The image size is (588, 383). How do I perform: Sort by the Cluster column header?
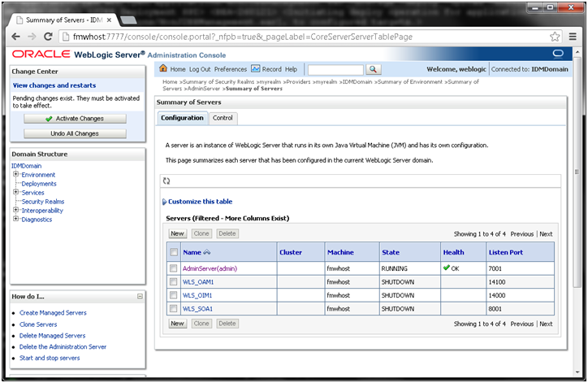[291, 252]
